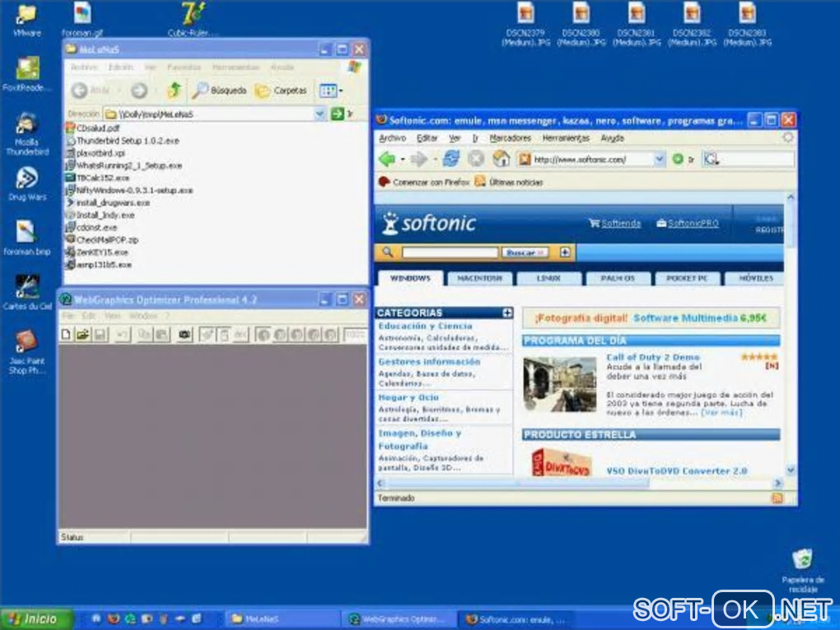Select the Drug Wars desktop icon
Viewport: 840px width, 630px height.
tap(27, 184)
